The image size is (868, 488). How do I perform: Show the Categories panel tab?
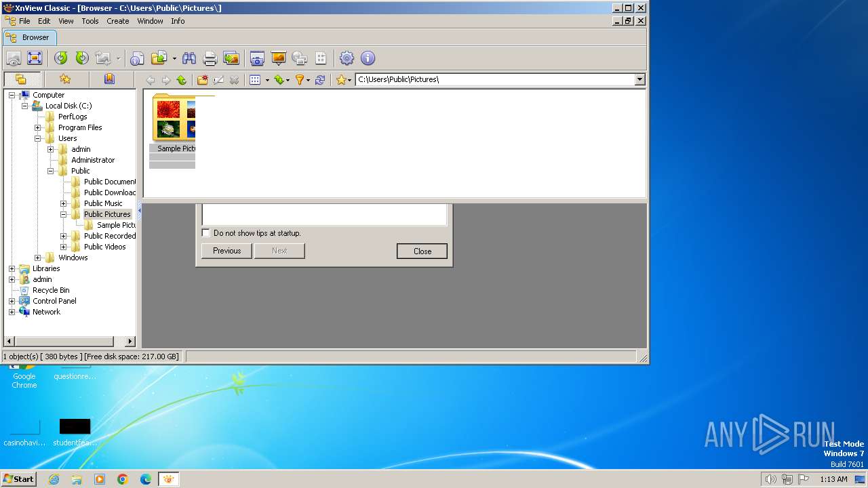tap(110, 79)
